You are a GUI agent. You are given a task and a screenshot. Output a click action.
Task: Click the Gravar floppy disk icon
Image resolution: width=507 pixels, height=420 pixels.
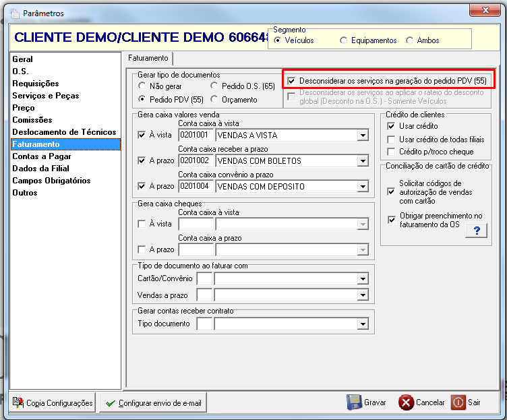coord(354,402)
